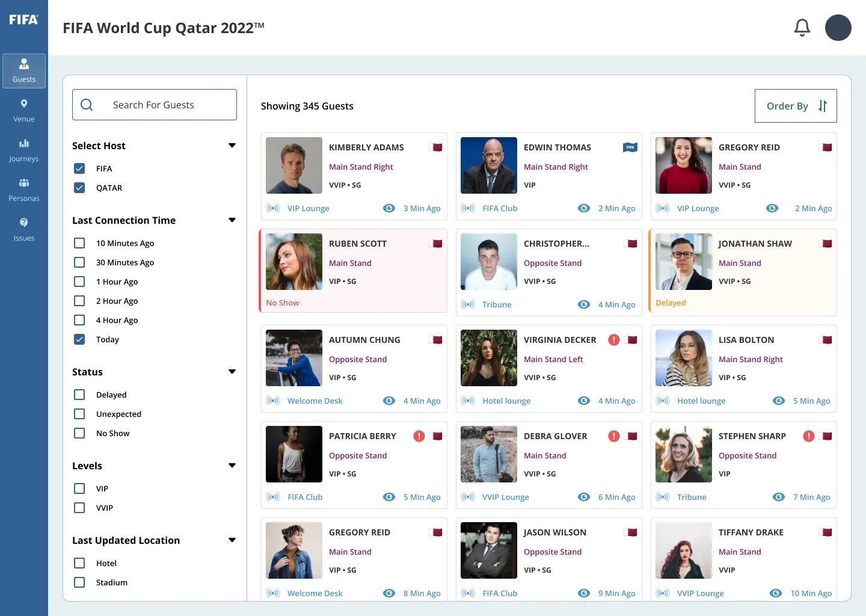Screen dimensions: 866x616
Task: Click Qatar flag on Jonathan Shaw card
Action: coord(826,244)
